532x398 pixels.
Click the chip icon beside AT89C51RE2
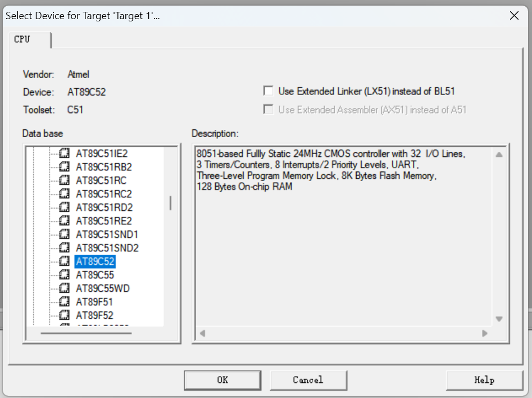(x=64, y=221)
